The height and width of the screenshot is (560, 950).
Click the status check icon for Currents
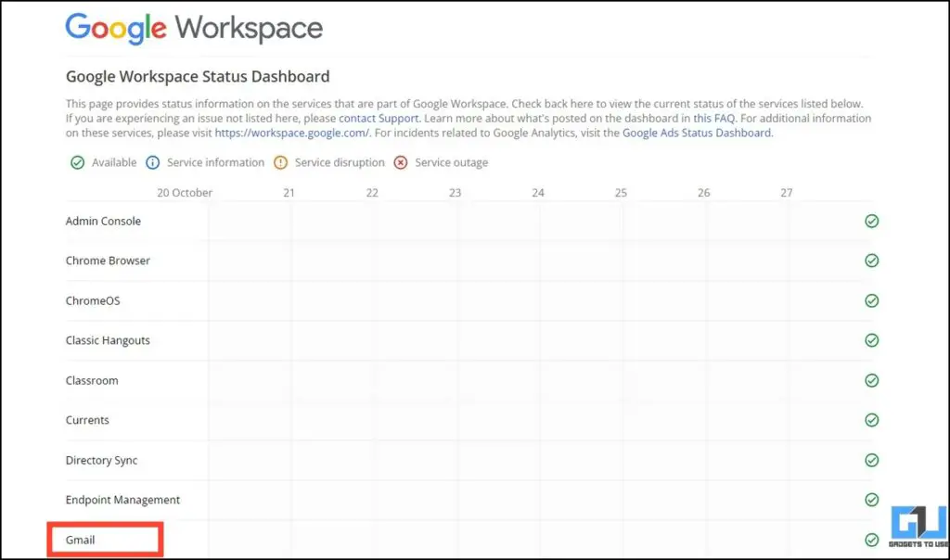871,420
